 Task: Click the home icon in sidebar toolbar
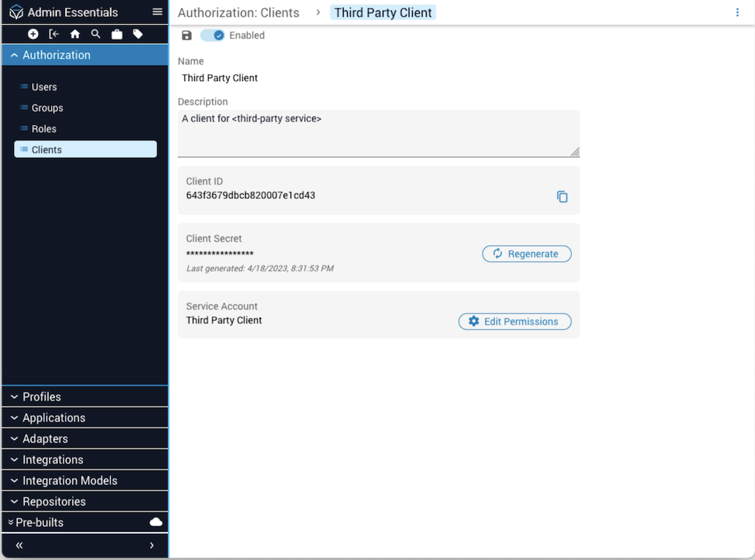[x=75, y=34]
